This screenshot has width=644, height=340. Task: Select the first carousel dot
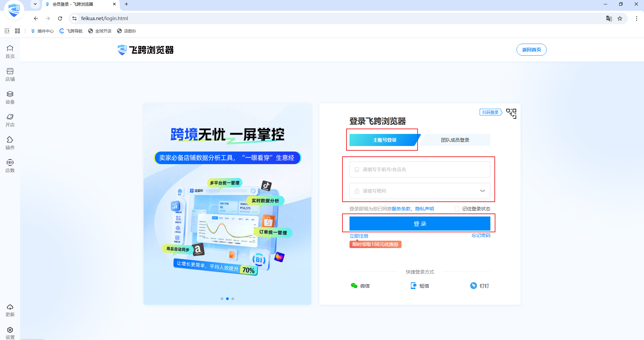pyautogui.click(x=222, y=299)
